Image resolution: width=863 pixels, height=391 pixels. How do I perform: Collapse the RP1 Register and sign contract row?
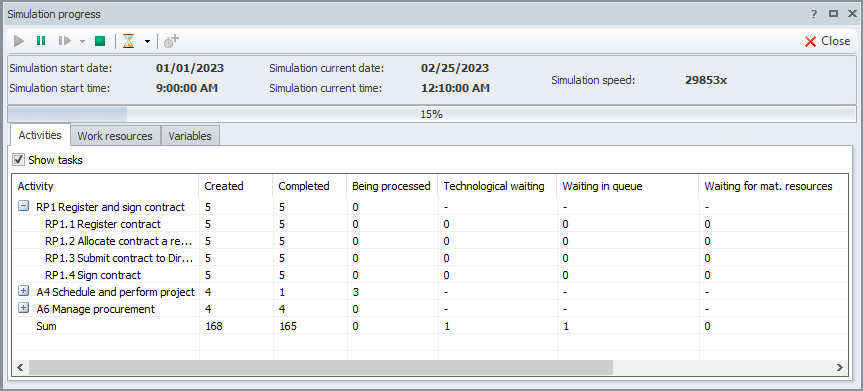pyautogui.click(x=23, y=207)
